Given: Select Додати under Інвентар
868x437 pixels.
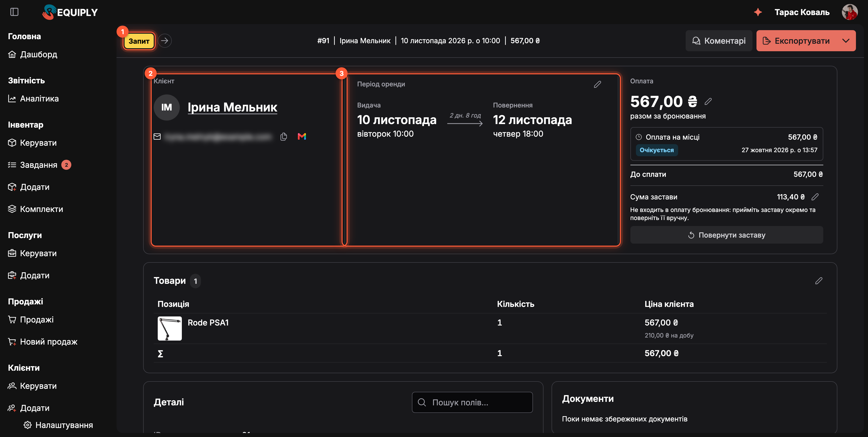Looking at the screenshot, I should (x=29, y=187).
